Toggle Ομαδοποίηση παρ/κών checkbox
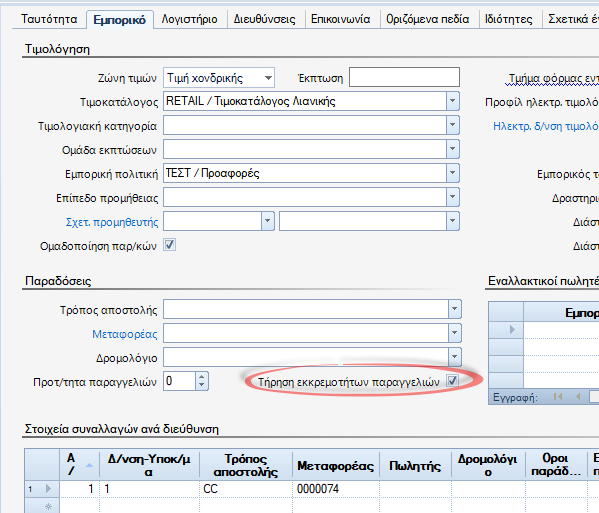The height and width of the screenshot is (513, 599). pyautogui.click(x=170, y=245)
